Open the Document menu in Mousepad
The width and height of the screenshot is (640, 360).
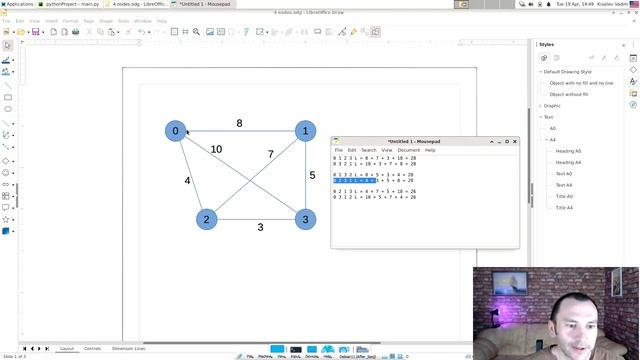[x=409, y=150]
